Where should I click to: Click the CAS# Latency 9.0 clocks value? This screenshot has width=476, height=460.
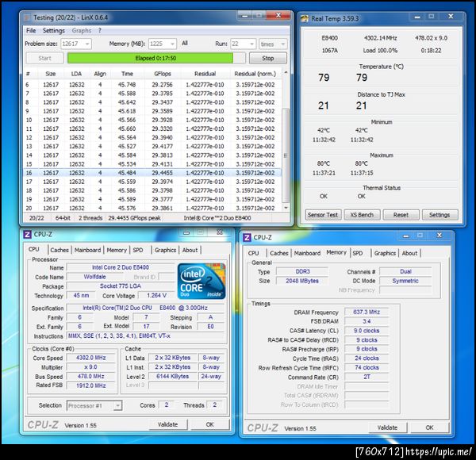(x=367, y=331)
